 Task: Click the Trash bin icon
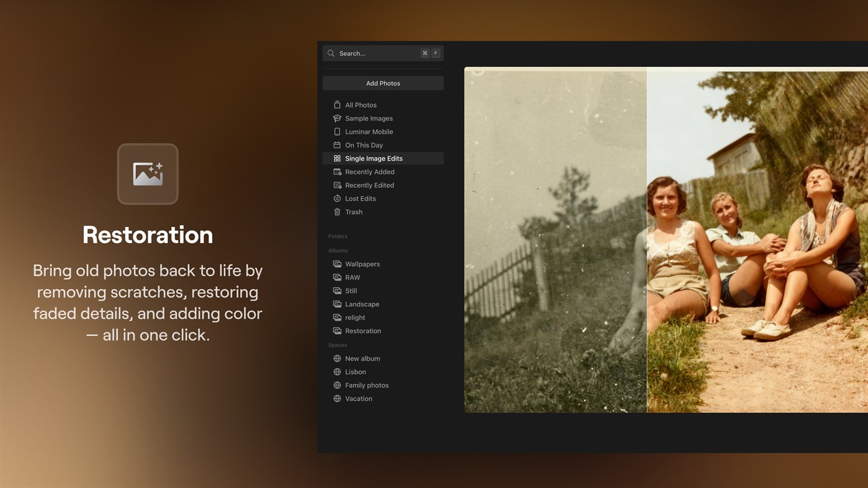(x=337, y=212)
